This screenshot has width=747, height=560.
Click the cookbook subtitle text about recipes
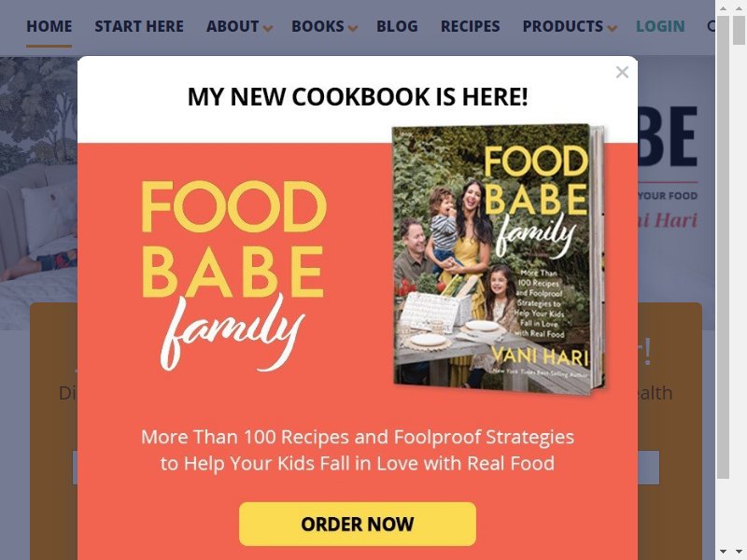358,450
